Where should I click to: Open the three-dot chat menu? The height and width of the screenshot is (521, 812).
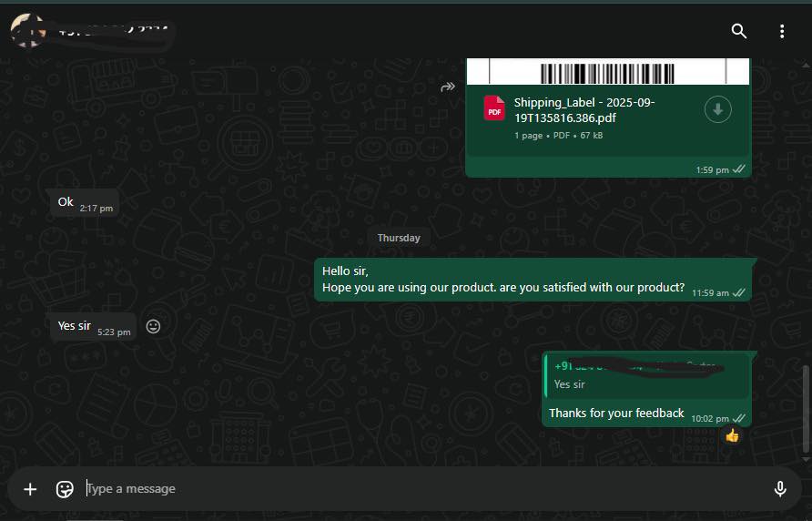[x=781, y=31]
